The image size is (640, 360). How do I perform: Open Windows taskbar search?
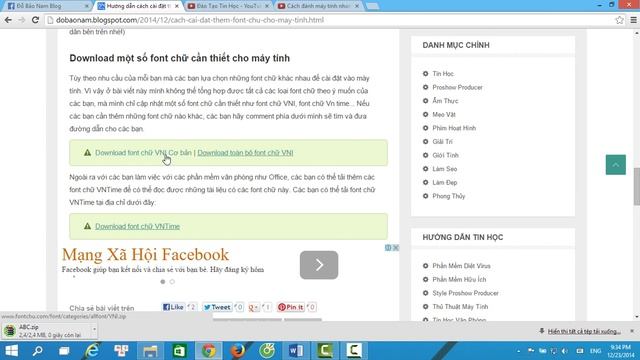(38, 351)
